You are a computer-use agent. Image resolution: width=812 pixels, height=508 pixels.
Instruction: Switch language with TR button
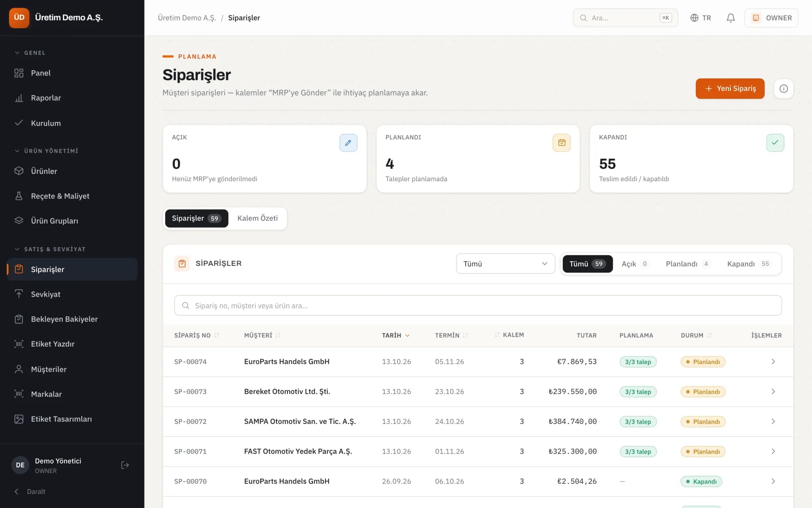click(700, 18)
